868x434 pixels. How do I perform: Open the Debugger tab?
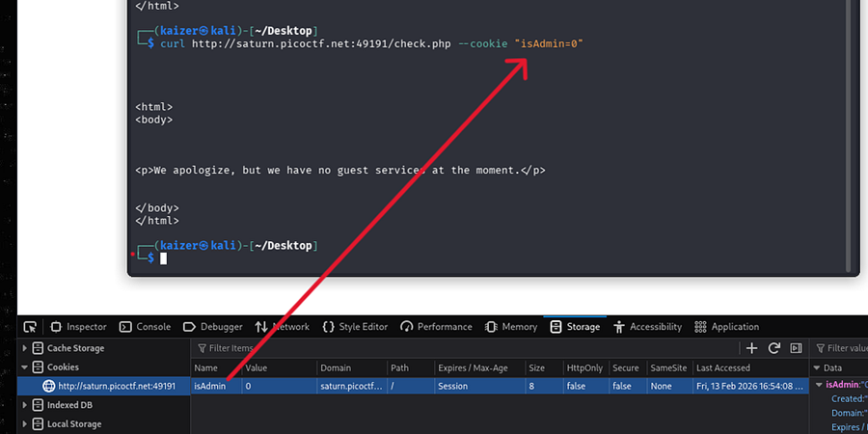pos(213,327)
